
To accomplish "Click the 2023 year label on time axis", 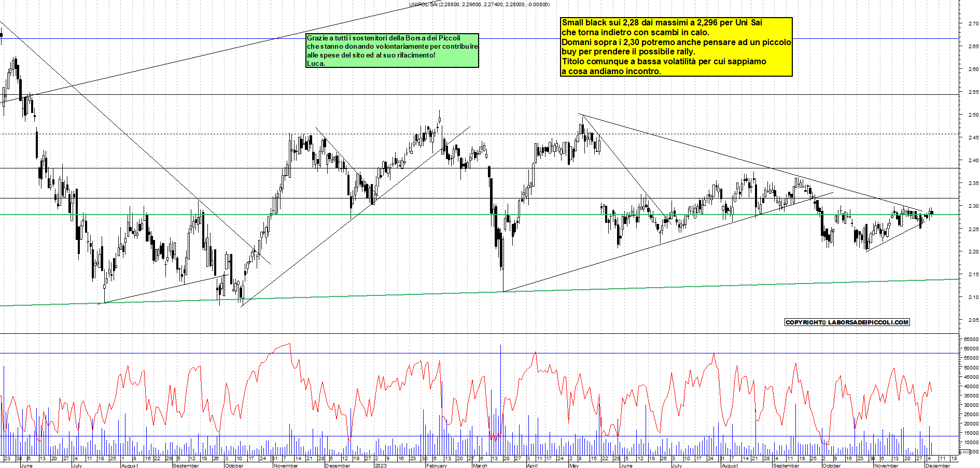I will (381, 465).
